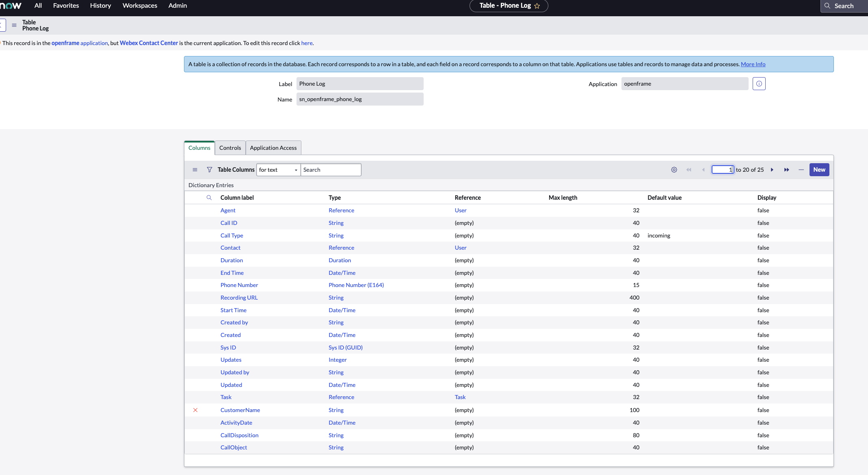Open the Phone Number (E164) type link
Viewport: 868px width, 475px height.
click(356, 285)
